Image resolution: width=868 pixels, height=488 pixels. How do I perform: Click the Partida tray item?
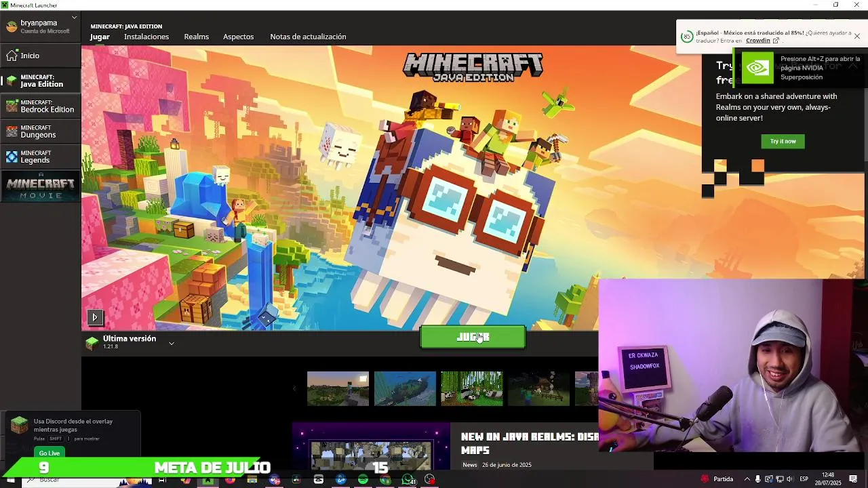point(717,479)
